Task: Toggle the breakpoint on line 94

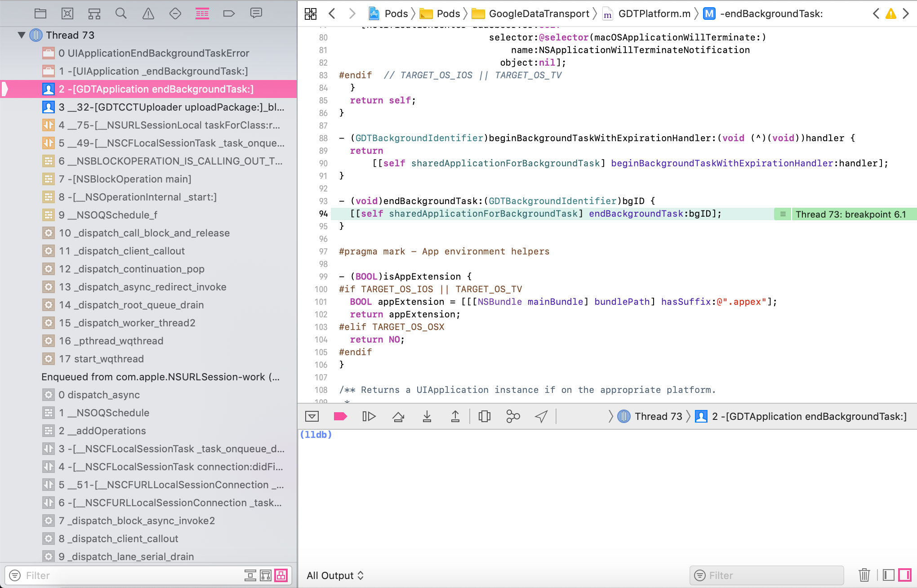Action: 323,214
